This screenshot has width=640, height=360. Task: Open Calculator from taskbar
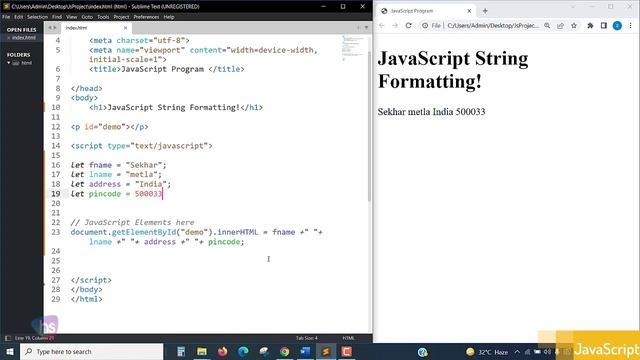tap(181, 351)
